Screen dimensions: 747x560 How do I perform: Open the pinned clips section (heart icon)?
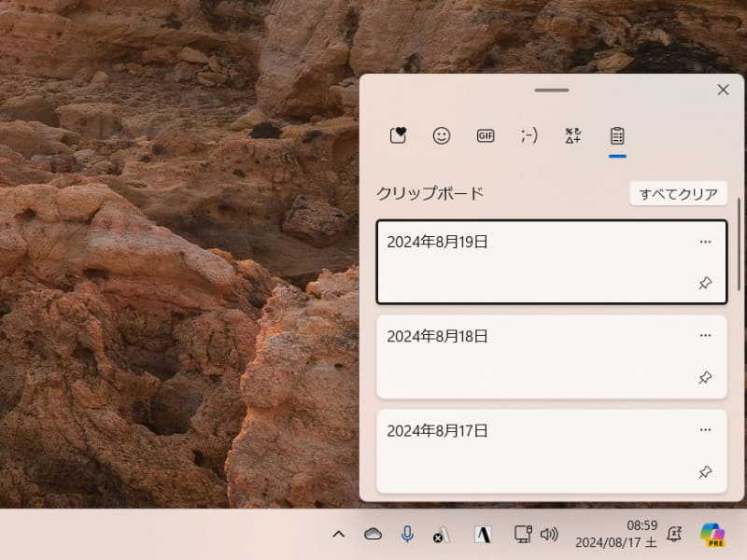tap(398, 134)
